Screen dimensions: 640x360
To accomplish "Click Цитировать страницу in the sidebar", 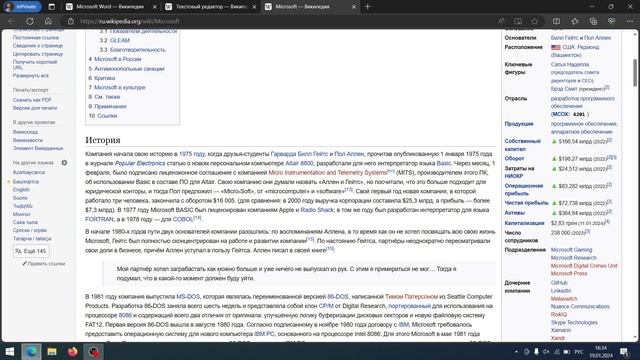I will click(x=38, y=54).
